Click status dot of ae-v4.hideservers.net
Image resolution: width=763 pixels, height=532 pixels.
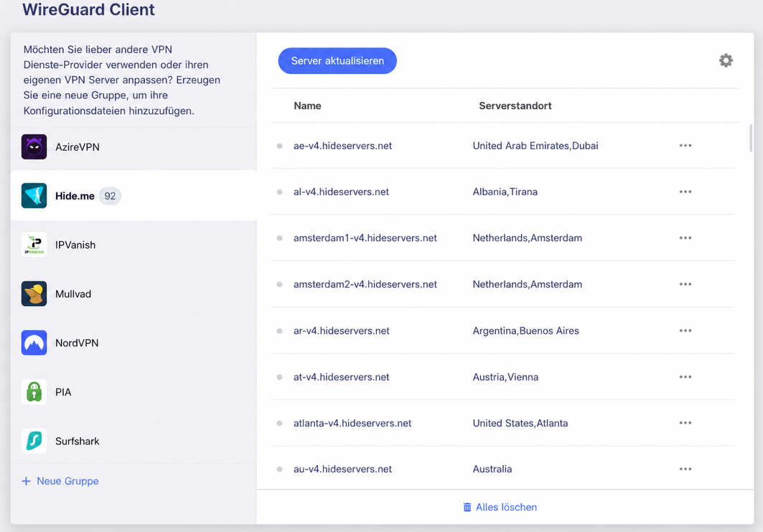coord(280,146)
